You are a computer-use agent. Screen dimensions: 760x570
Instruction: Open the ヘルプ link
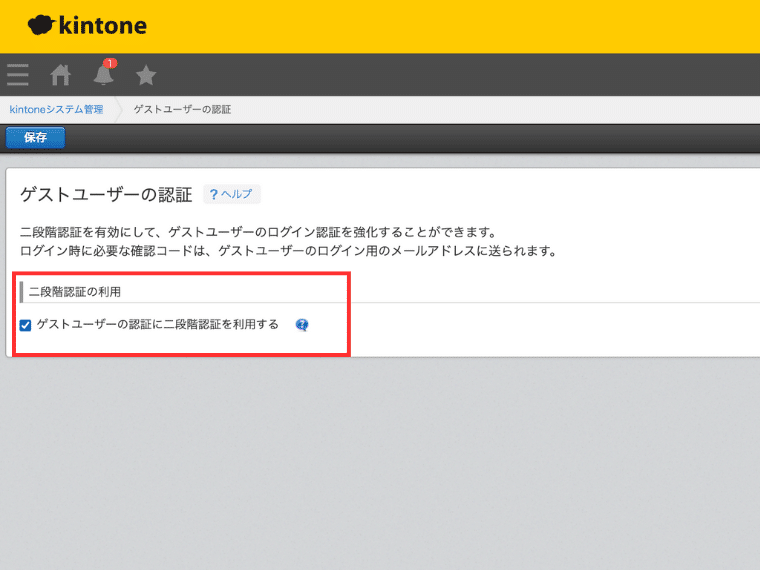[232, 194]
